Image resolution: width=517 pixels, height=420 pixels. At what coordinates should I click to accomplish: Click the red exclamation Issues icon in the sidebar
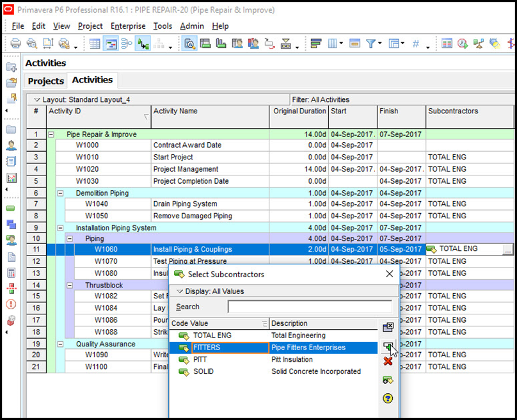pyautogui.click(x=11, y=304)
